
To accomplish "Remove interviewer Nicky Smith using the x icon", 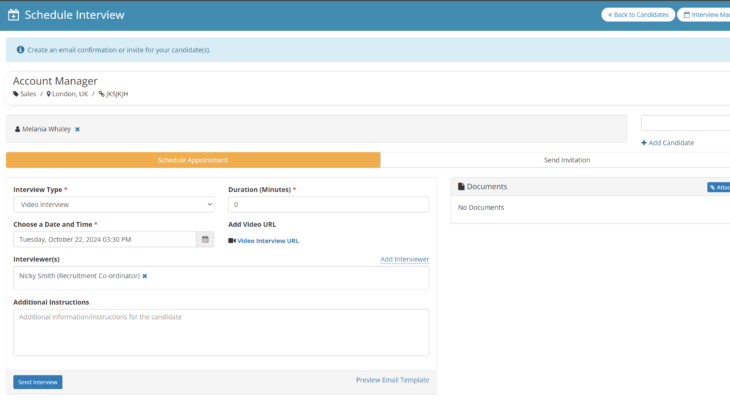I will coord(144,276).
